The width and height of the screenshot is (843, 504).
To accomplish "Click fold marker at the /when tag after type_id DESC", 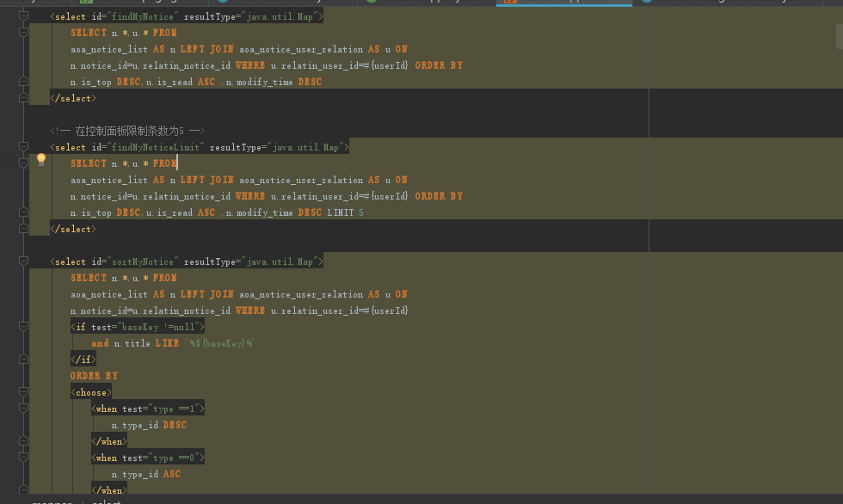I will click(x=23, y=440).
